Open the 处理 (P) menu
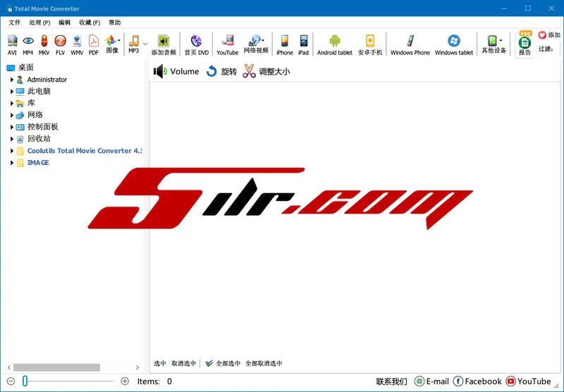 click(39, 23)
